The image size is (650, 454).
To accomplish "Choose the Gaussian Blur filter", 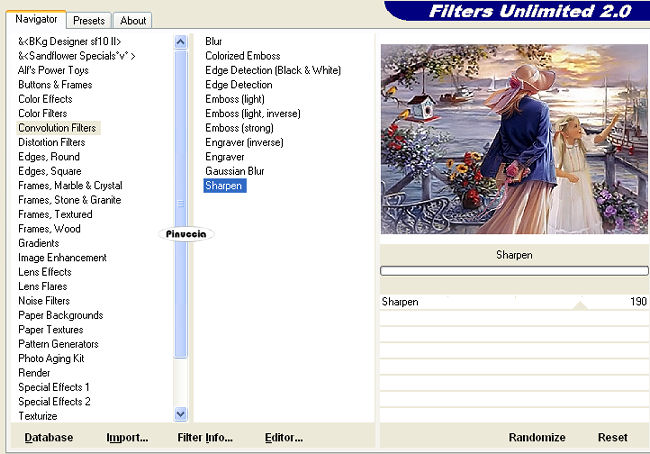I will 235,171.
